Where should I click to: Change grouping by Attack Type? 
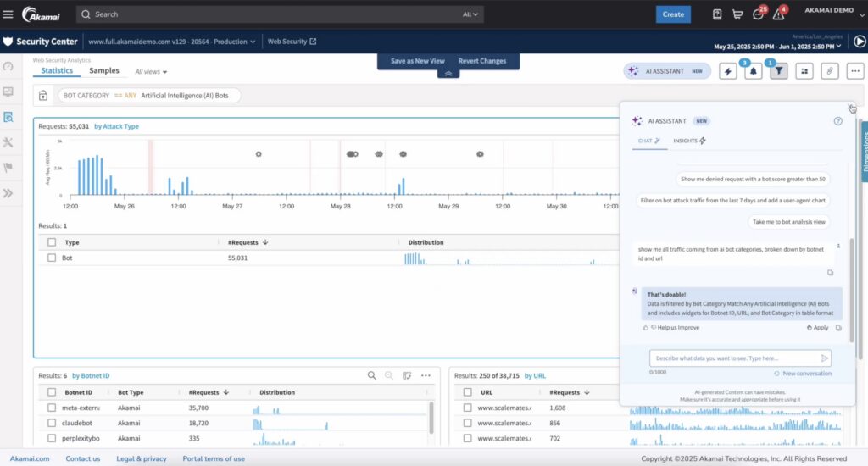pyautogui.click(x=116, y=127)
